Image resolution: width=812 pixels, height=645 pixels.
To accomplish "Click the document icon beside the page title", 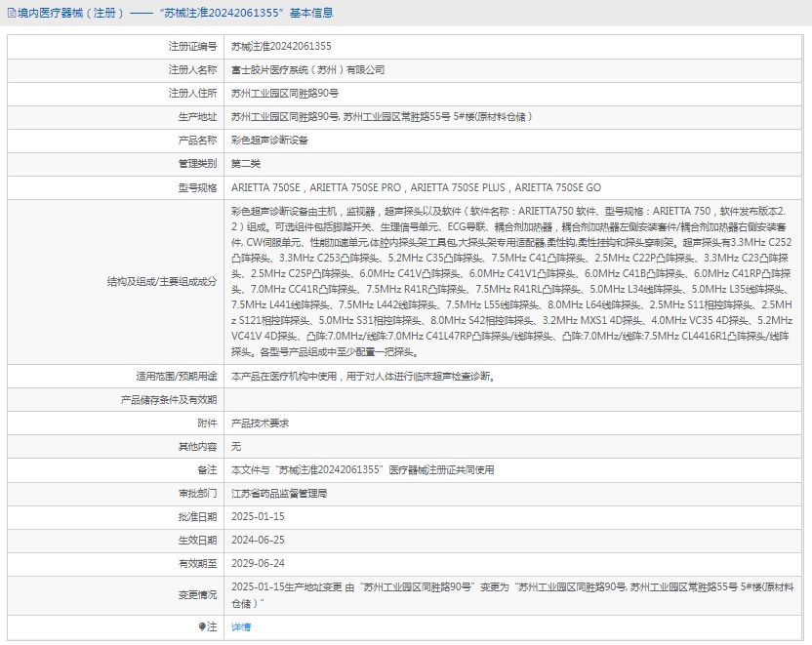I will 10,13.
